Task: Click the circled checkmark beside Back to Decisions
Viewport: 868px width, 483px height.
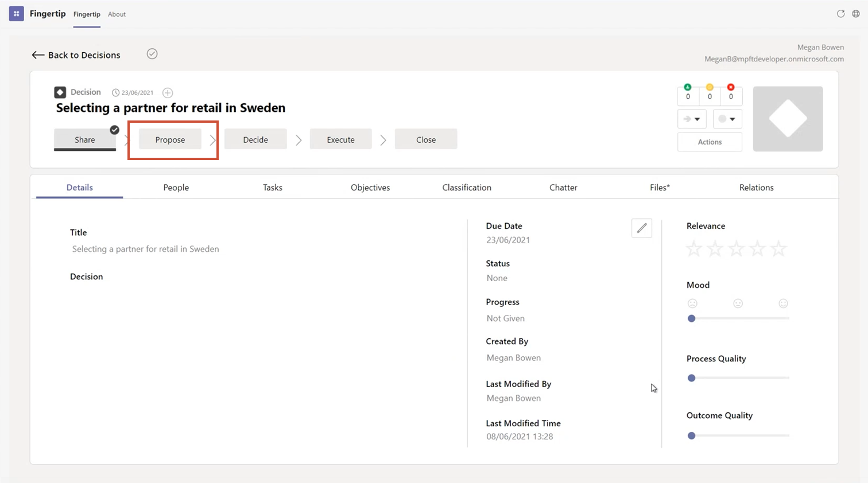Action: point(152,54)
